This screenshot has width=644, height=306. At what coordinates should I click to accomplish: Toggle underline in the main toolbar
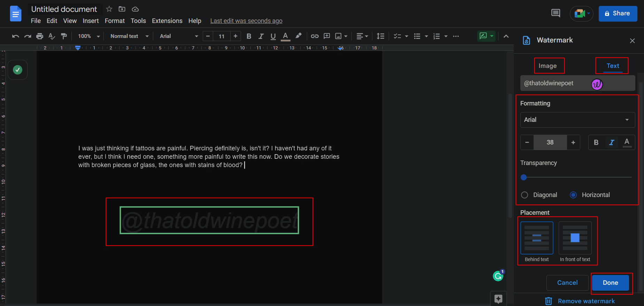(273, 36)
